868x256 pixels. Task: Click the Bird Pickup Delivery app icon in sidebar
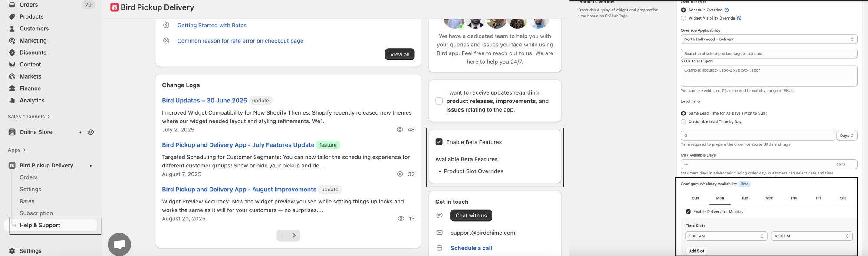(12, 165)
